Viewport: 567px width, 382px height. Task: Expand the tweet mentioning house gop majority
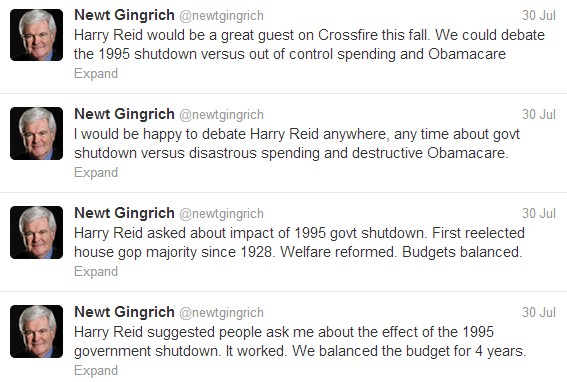(x=96, y=272)
